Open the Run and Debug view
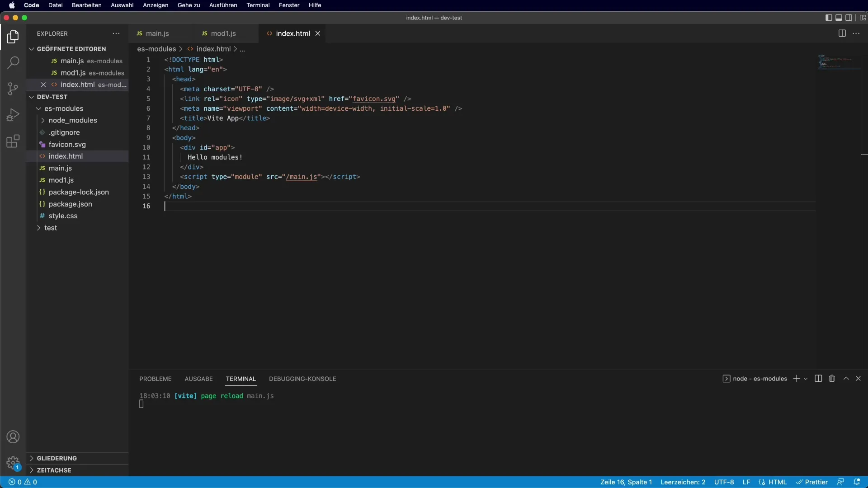Viewport: 868px width, 488px height. 13,115
